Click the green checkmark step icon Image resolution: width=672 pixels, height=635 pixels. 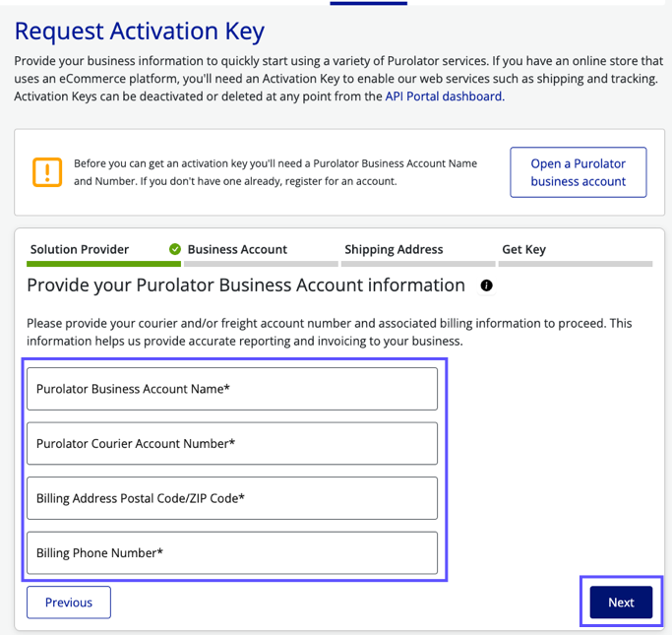(175, 249)
